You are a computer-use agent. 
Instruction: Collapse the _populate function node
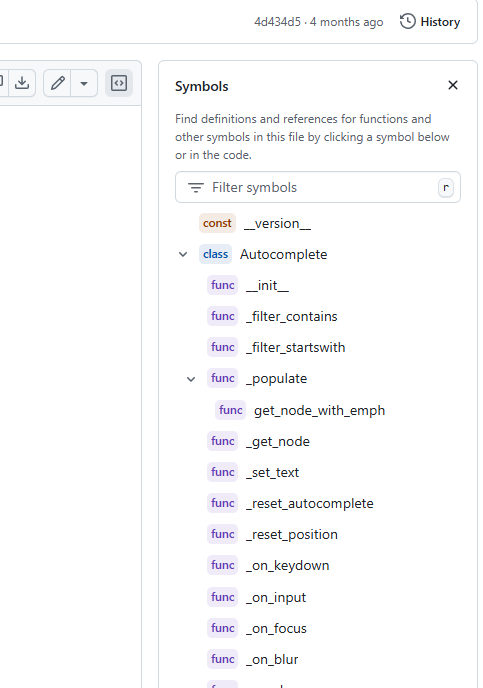coord(191,379)
